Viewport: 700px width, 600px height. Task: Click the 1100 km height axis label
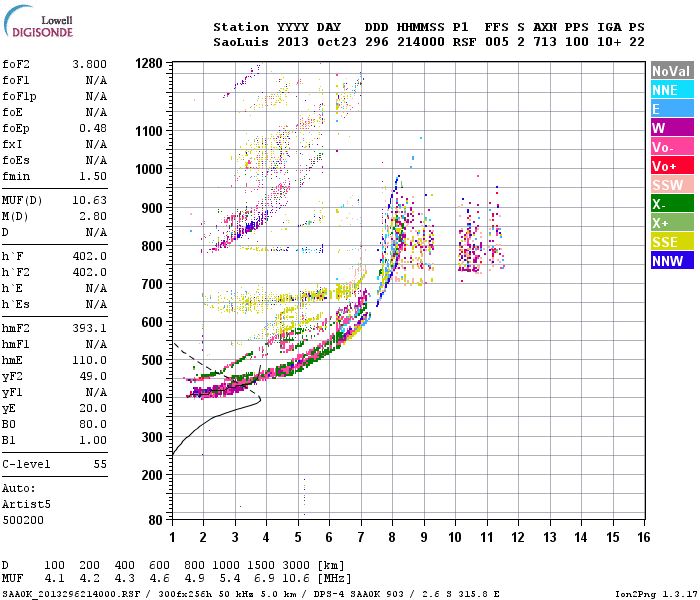(x=149, y=131)
